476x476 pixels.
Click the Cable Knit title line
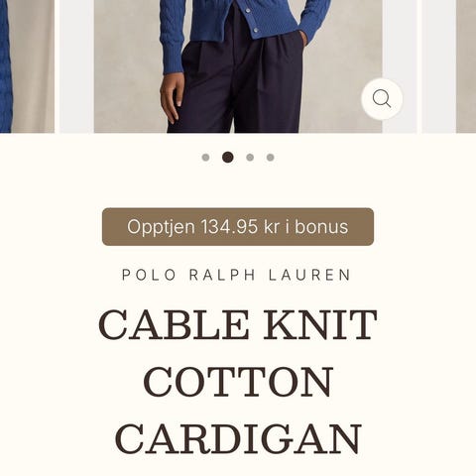click(238, 324)
